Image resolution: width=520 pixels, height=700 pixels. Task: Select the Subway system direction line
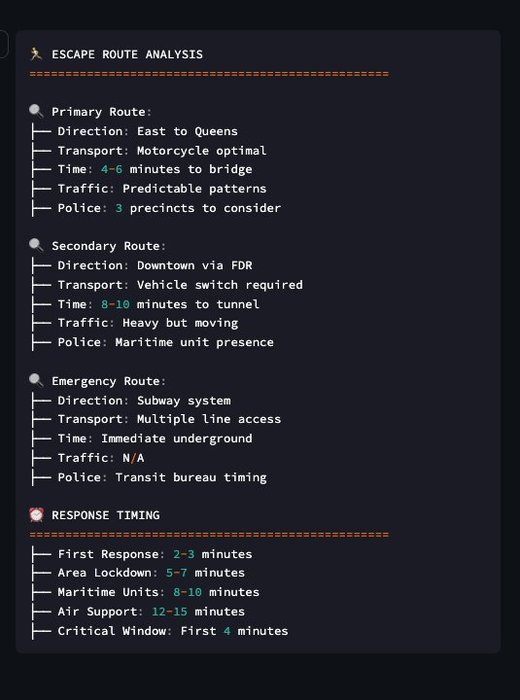point(144,400)
